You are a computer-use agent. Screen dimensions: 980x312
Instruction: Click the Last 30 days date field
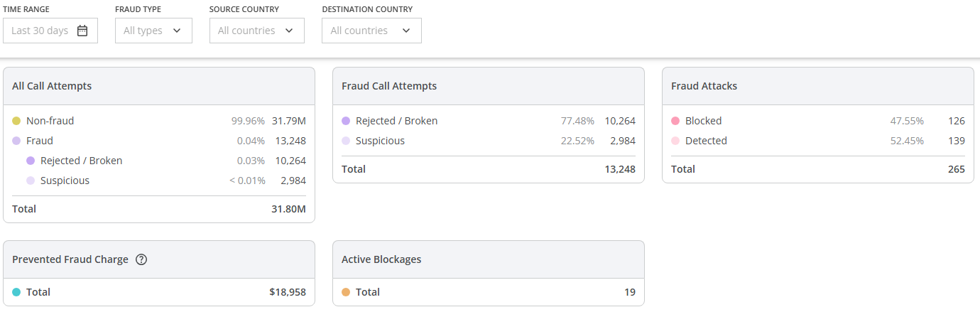point(40,31)
